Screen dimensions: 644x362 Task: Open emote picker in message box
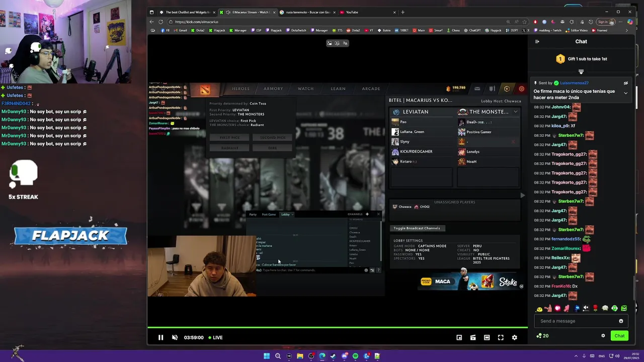pyautogui.click(x=621, y=321)
